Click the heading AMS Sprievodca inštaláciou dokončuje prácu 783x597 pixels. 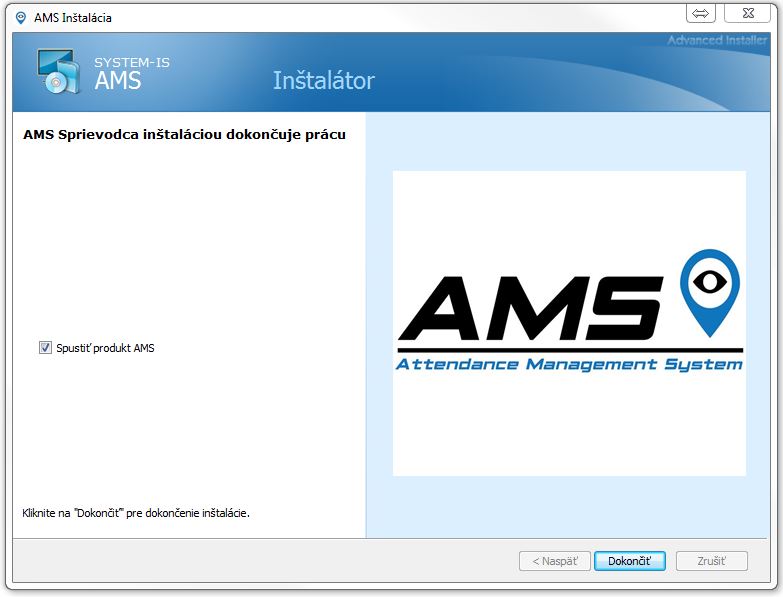[184, 134]
